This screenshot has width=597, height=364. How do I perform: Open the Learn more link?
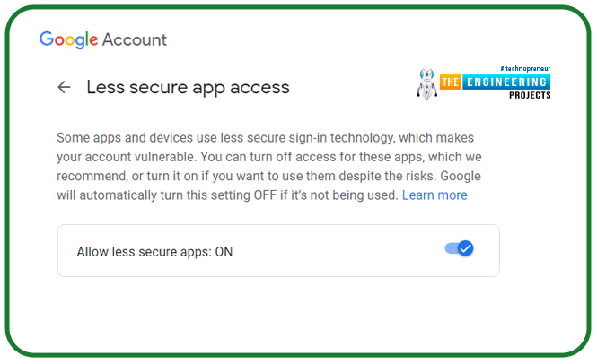[x=435, y=195]
